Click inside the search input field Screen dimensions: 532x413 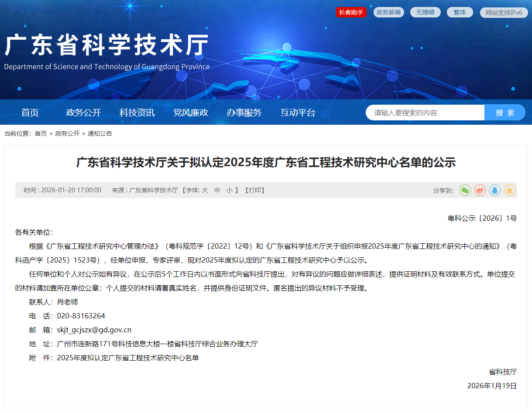point(423,112)
